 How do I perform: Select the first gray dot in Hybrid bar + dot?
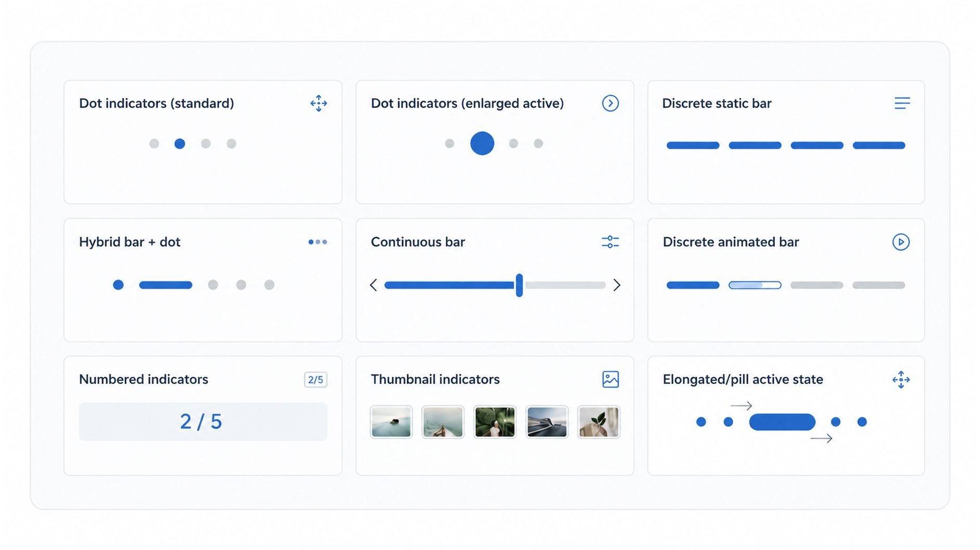213,285
